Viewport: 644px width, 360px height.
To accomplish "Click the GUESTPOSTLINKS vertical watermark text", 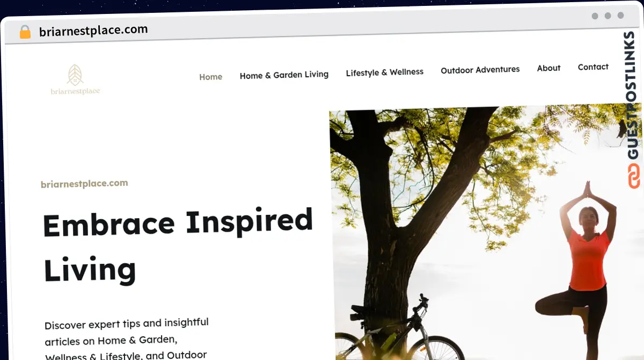I will pos(633,96).
